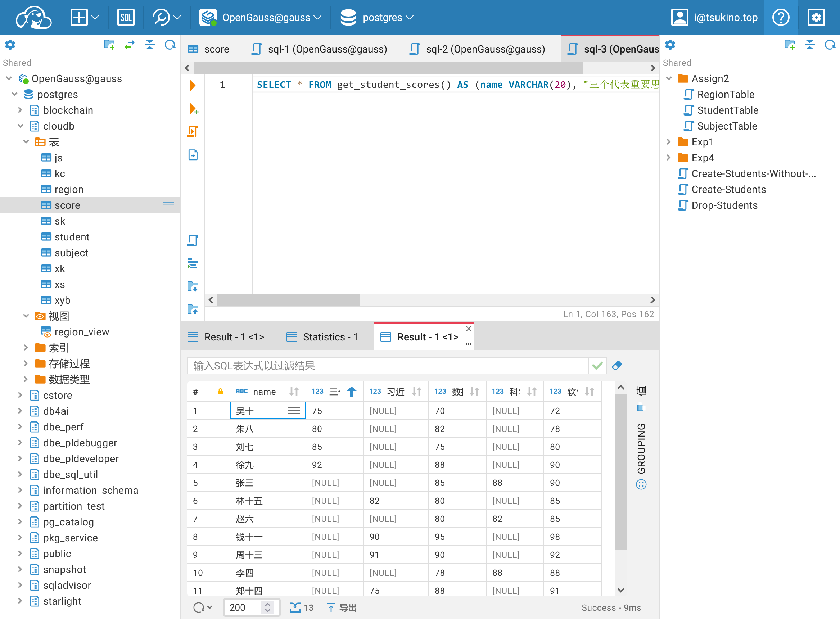Click the link-with-editor arrows icon in the navigator
Screen dimensions: 840x619
[129, 45]
